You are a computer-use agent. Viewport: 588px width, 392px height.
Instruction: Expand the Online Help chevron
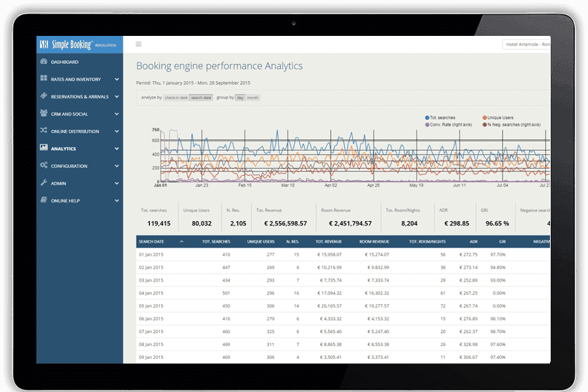pyautogui.click(x=117, y=201)
